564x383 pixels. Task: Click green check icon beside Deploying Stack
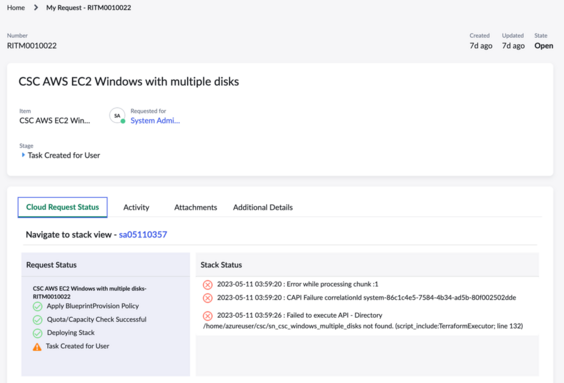pyautogui.click(x=37, y=333)
